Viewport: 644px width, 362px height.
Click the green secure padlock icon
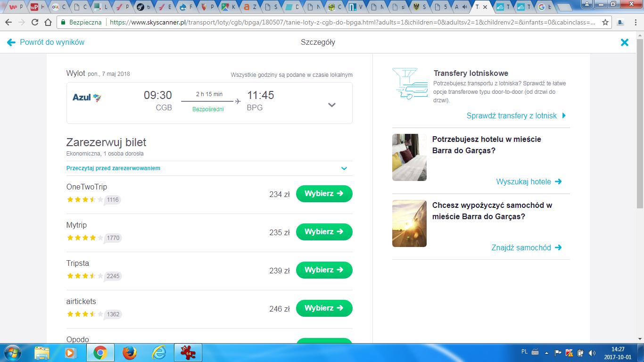pyautogui.click(x=63, y=22)
